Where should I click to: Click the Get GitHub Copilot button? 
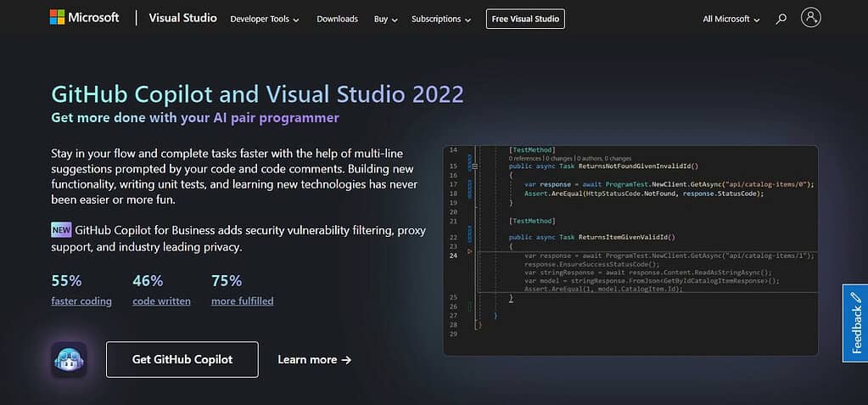click(x=182, y=359)
